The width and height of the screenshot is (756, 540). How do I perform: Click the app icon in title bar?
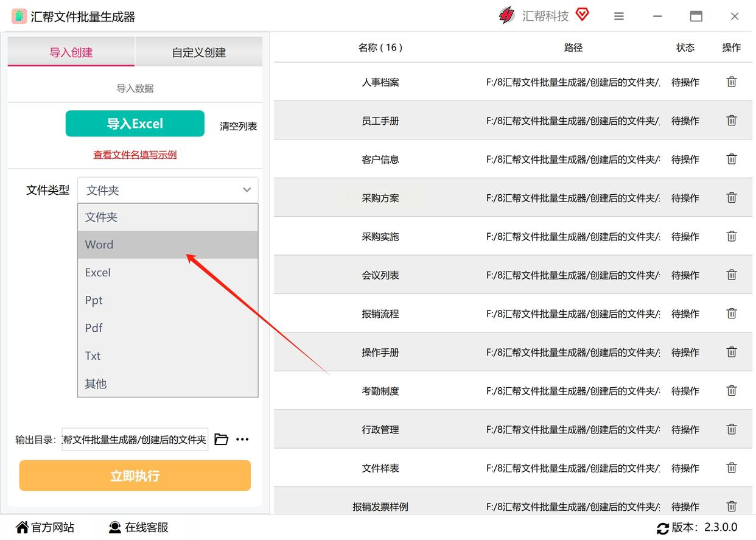pyautogui.click(x=19, y=16)
